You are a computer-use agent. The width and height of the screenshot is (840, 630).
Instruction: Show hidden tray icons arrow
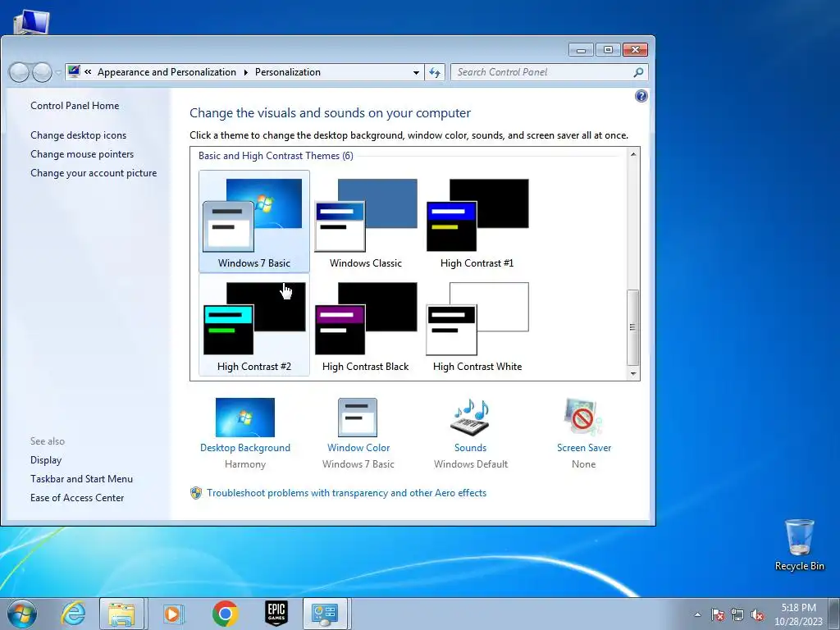[697, 615]
